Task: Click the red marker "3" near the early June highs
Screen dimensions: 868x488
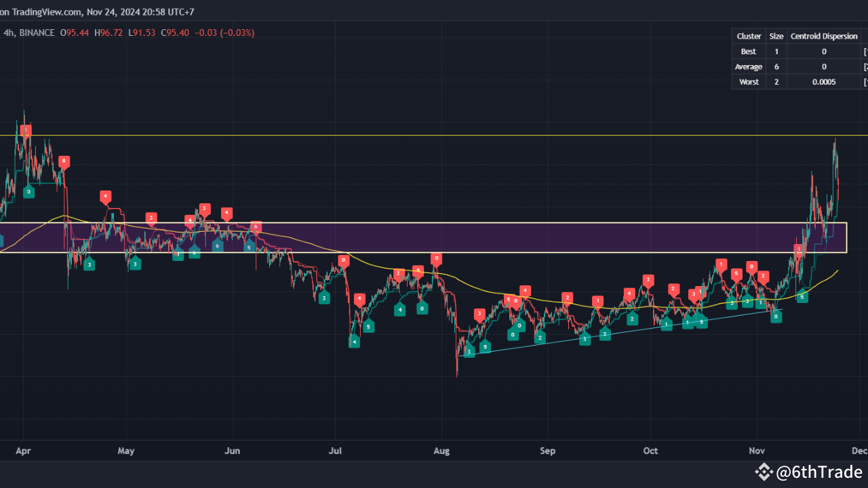Action: 203,209
